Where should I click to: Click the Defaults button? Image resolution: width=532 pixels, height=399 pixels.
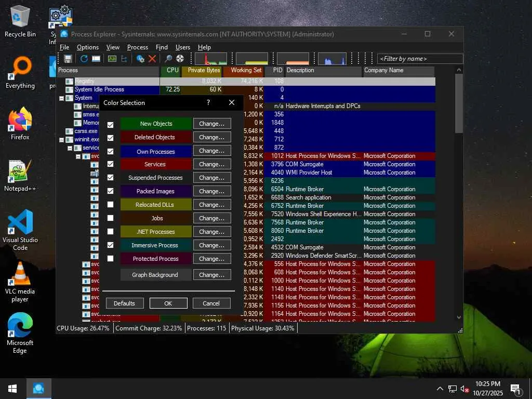click(125, 303)
